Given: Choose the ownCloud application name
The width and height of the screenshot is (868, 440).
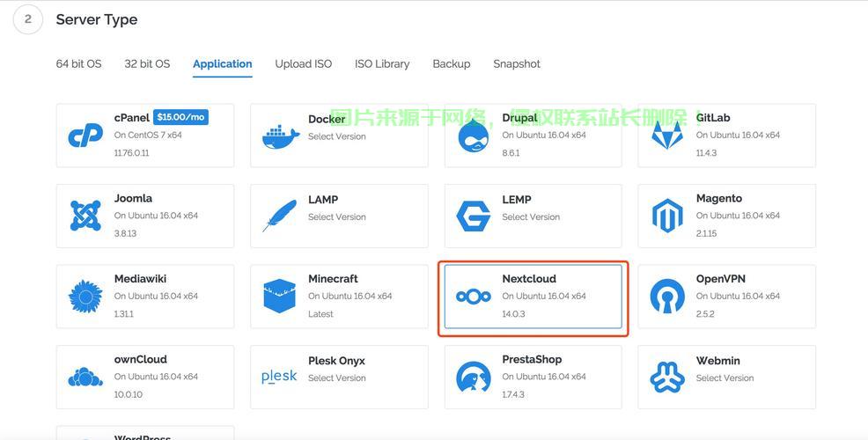Looking at the screenshot, I should (141, 359).
